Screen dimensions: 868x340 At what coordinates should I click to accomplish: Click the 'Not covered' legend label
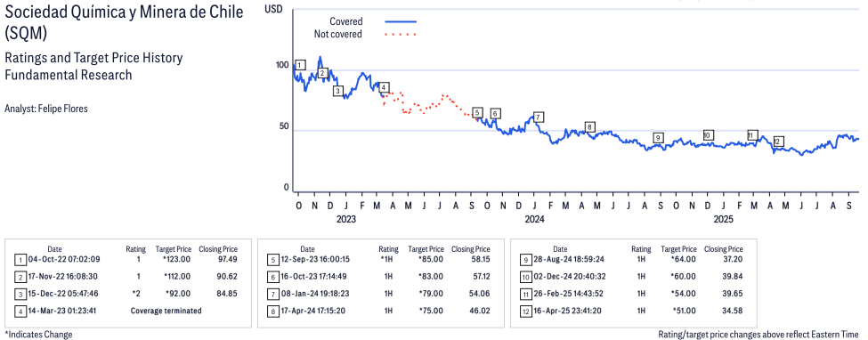(337, 35)
